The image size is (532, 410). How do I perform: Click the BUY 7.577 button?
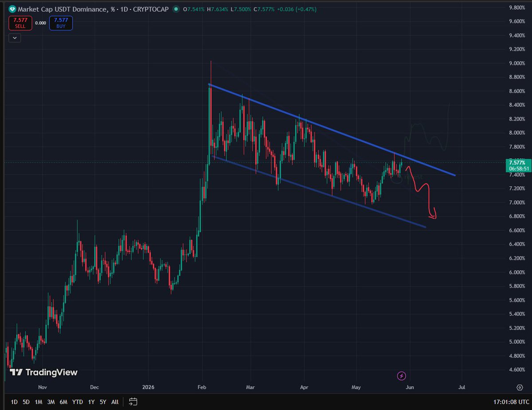61,23
